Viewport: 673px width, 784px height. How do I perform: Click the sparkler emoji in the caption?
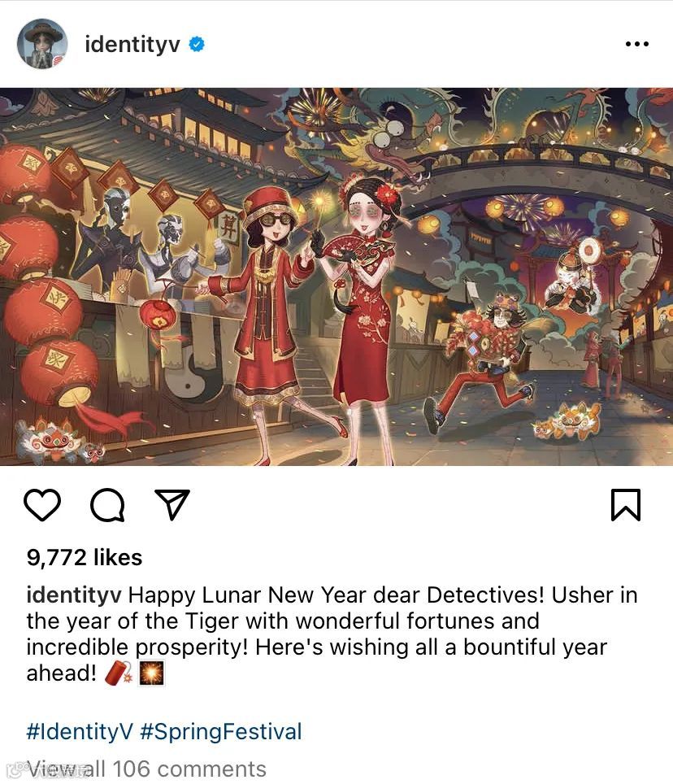point(151,673)
